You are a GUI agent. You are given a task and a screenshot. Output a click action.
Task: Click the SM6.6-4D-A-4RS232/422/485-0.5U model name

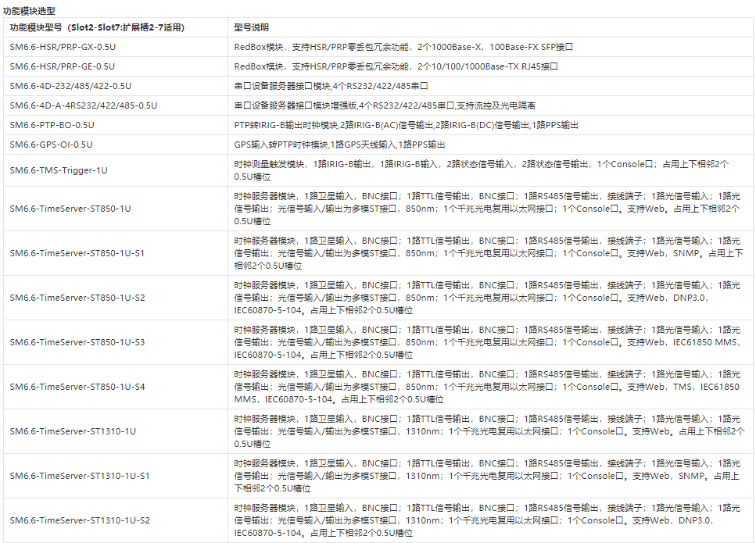click(83, 105)
